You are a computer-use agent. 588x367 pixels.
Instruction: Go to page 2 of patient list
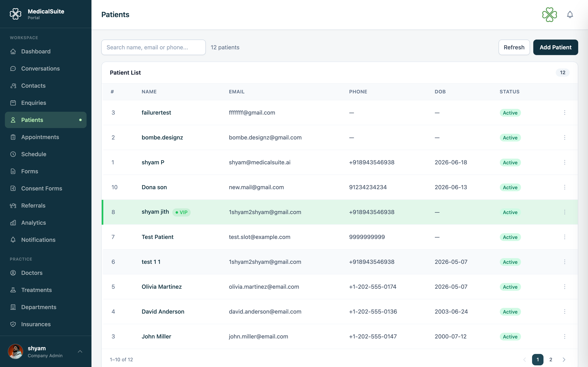coord(551,360)
